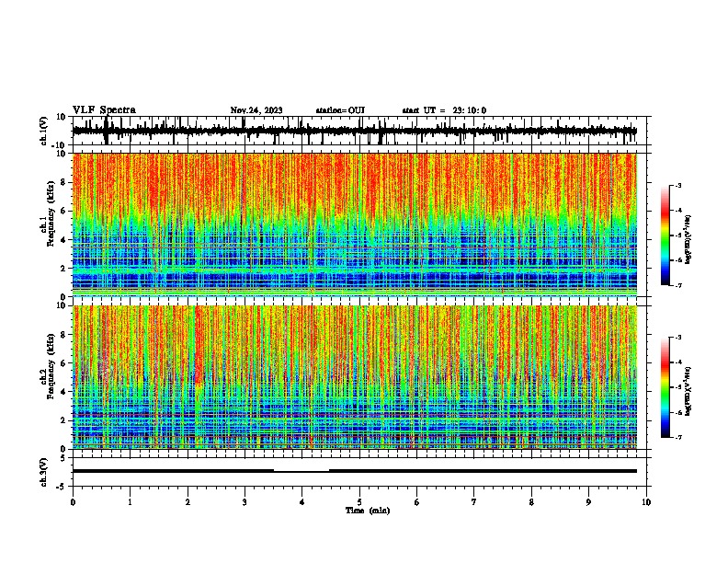
Task: Click the date 'Nov.24, 2023' label
Action: 256,110
